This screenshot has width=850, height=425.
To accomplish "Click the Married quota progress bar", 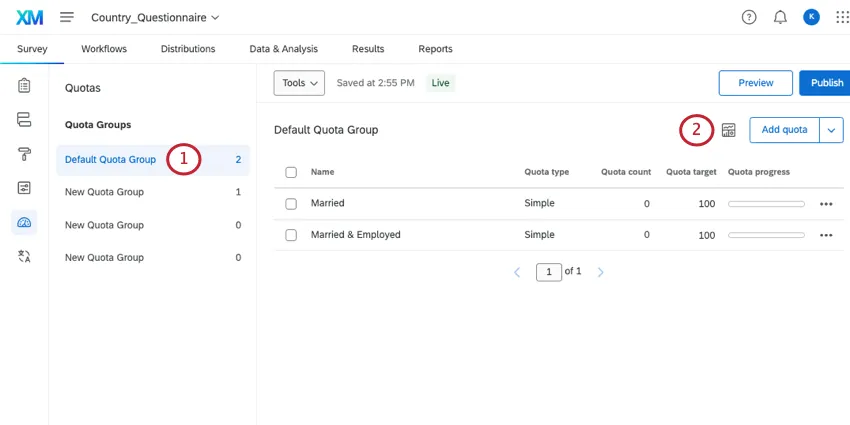I will (766, 204).
